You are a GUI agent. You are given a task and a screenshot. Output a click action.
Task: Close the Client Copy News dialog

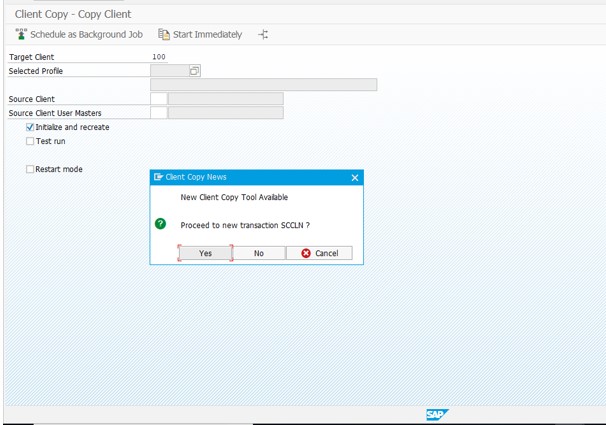(x=355, y=178)
